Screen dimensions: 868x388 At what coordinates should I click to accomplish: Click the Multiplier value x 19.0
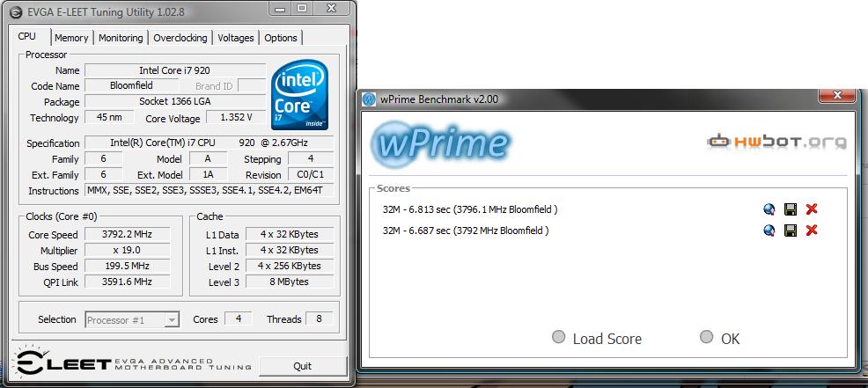[x=128, y=250]
